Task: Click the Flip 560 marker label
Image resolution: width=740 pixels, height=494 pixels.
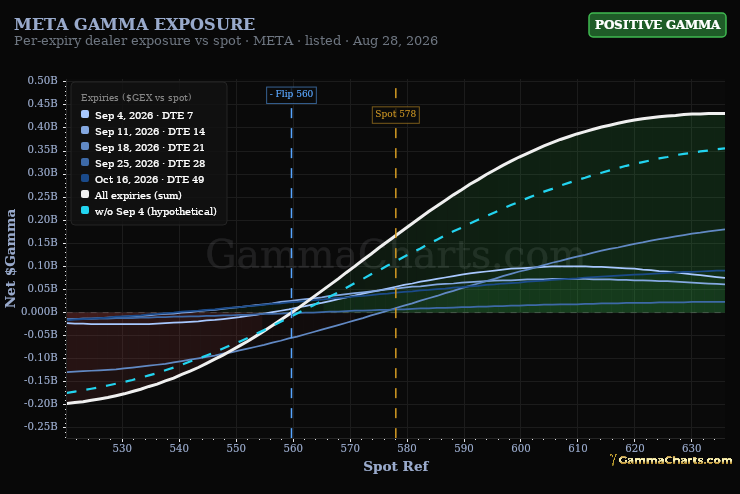Action: click(x=291, y=94)
